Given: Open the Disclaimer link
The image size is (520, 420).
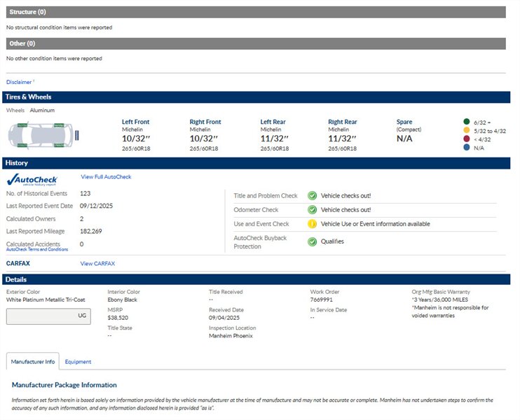Looking at the screenshot, I should [20, 82].
